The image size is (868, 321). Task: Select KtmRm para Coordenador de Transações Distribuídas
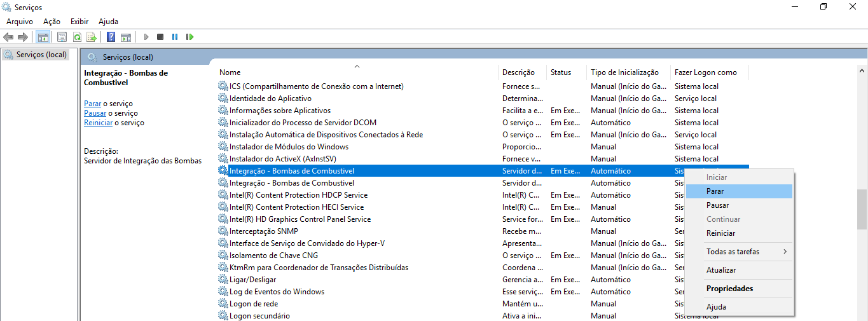[319, 267]
